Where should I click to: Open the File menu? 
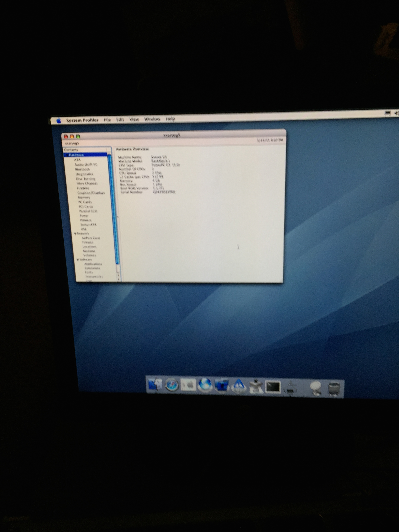pos(107,120)
